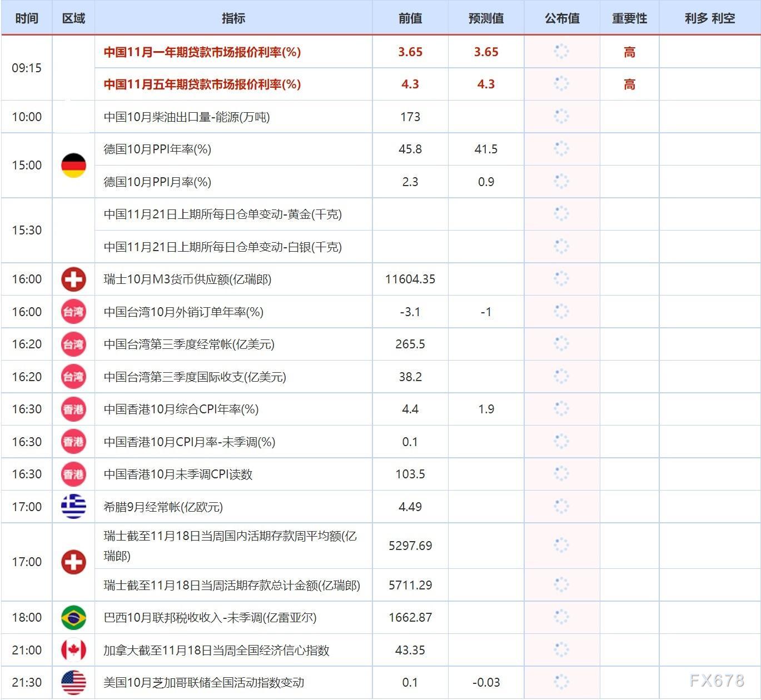Click the US flag icon

tap(73, 682)
